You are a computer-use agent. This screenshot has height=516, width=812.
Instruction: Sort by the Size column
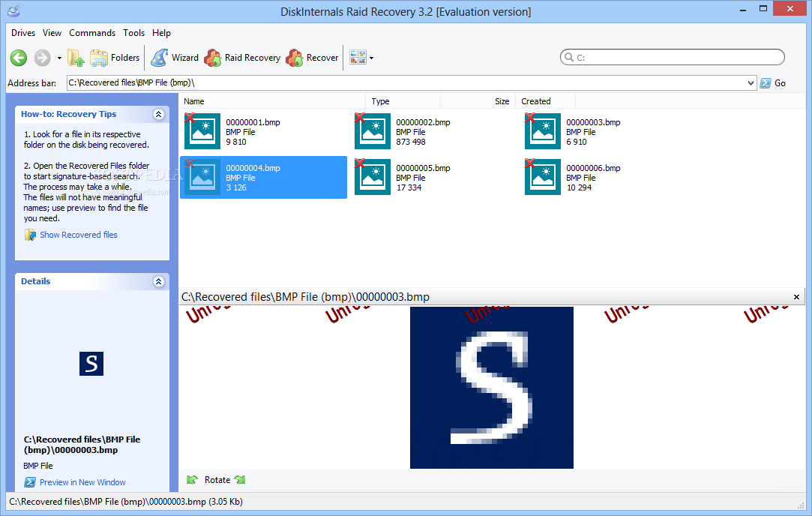click(x=478, y=101)
